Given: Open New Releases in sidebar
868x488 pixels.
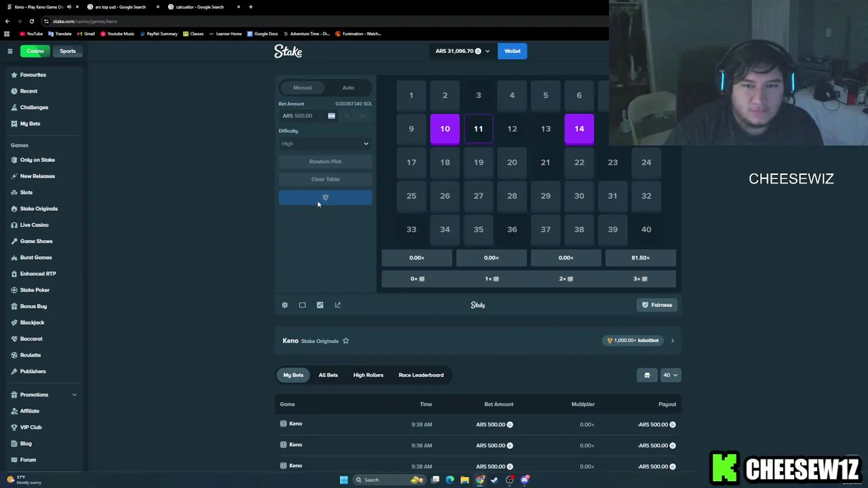Looking at the screenshot, I should pyautogui.click(x=37, y=176).
